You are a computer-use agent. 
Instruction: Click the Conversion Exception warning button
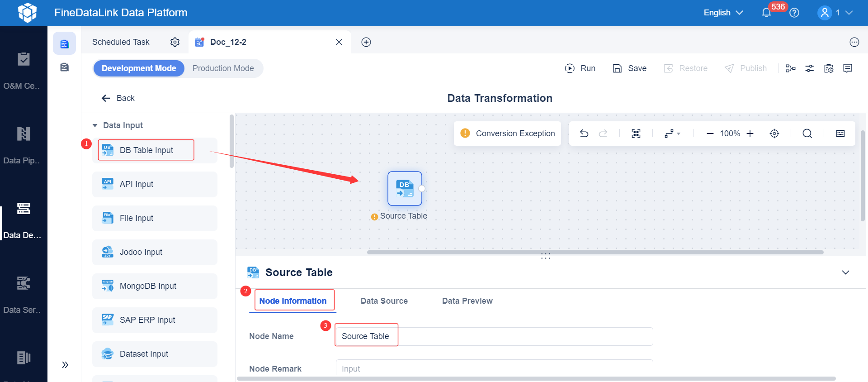click(x=507, y=134)
